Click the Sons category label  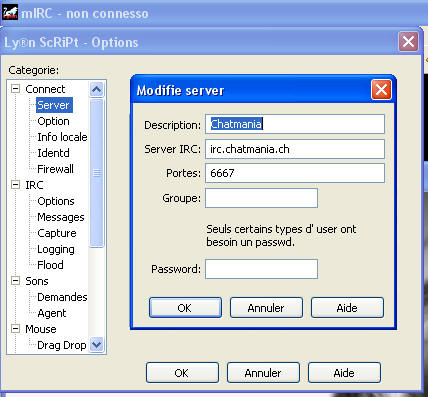[x=37, y=281]
